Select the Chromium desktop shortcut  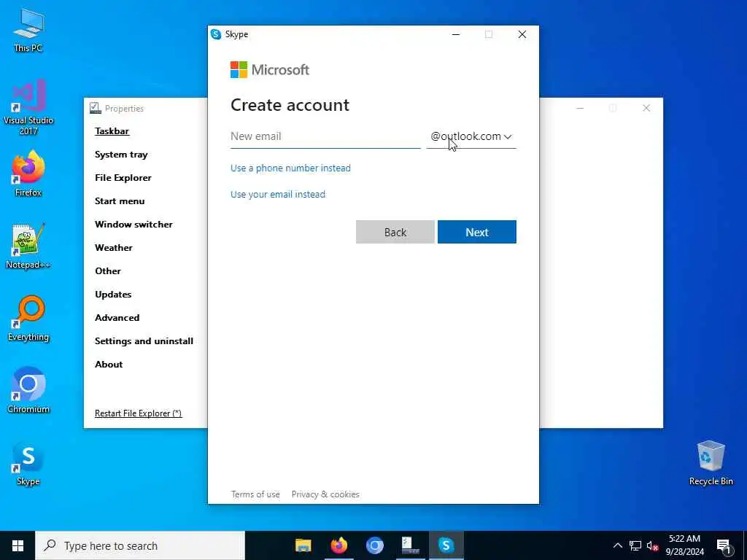(28, 391)
